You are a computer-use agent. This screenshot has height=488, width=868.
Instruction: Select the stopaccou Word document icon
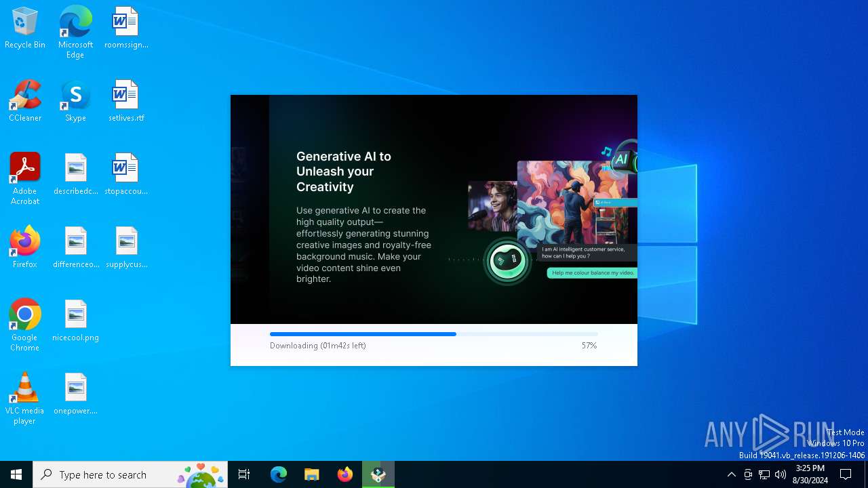126,175
